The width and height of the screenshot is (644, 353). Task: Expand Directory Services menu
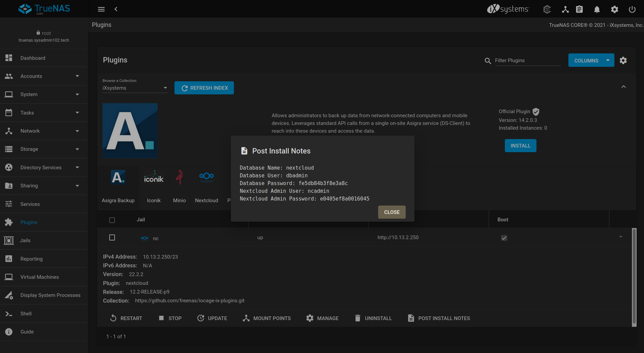[x=44, y=168]
